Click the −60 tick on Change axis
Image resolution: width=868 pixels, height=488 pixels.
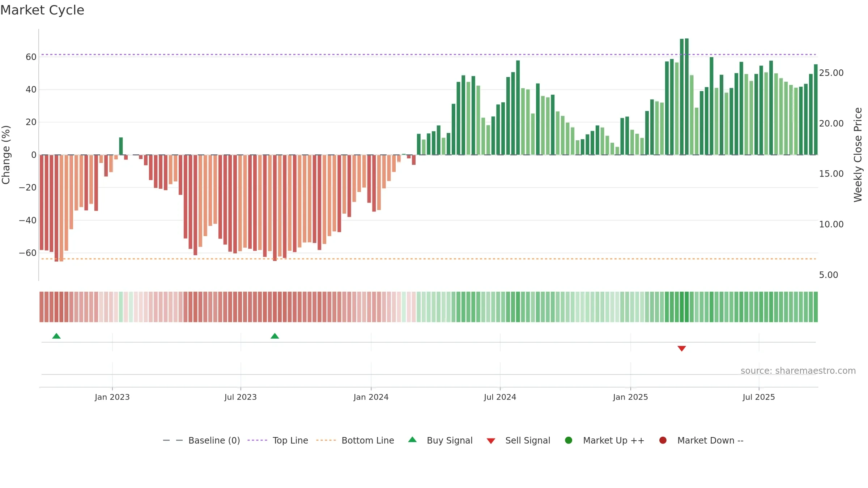28,253
